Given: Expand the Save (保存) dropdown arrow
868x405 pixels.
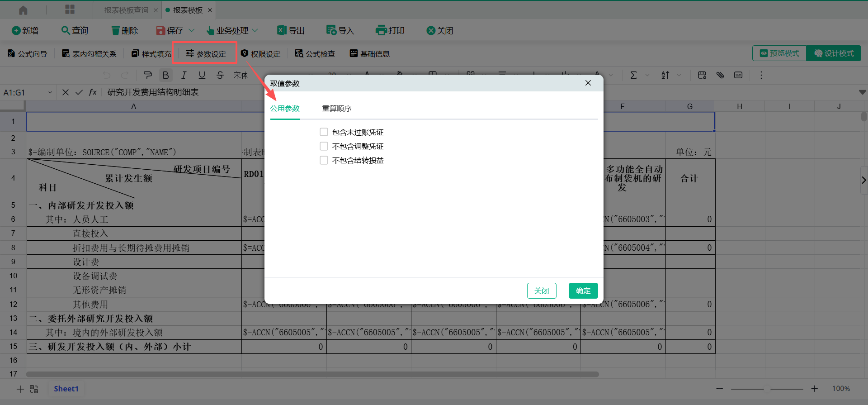Looking at the screenshot, I should click(191, 30).
